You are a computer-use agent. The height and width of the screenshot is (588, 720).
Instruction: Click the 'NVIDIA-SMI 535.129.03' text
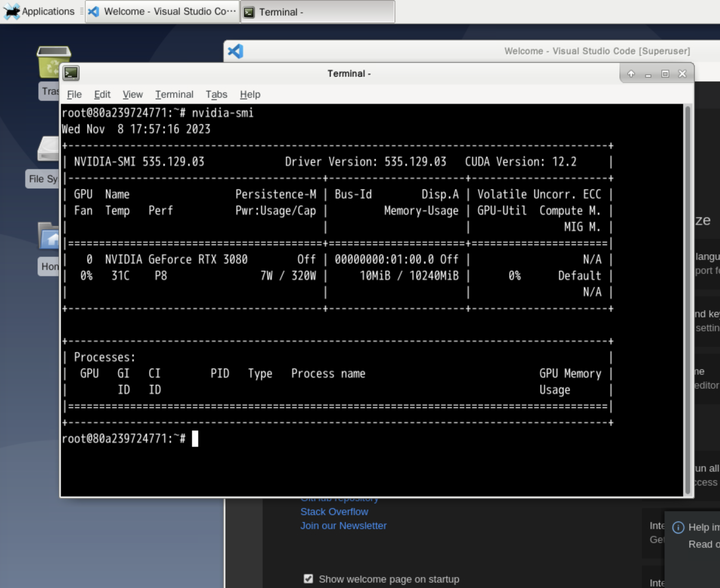tap(139, 161)
